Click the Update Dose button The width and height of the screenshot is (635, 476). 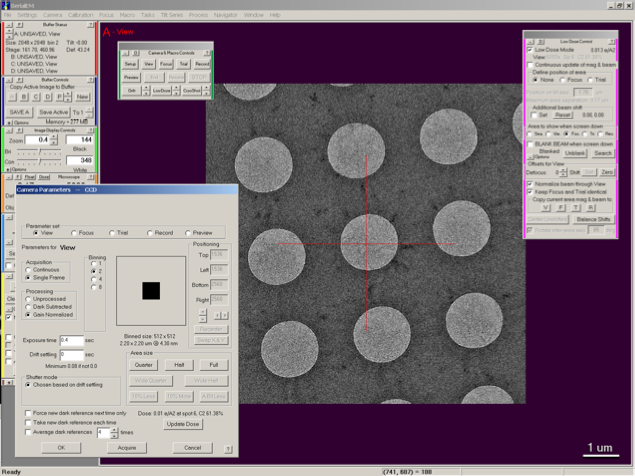pyautogui.click(x=183, y=424)
